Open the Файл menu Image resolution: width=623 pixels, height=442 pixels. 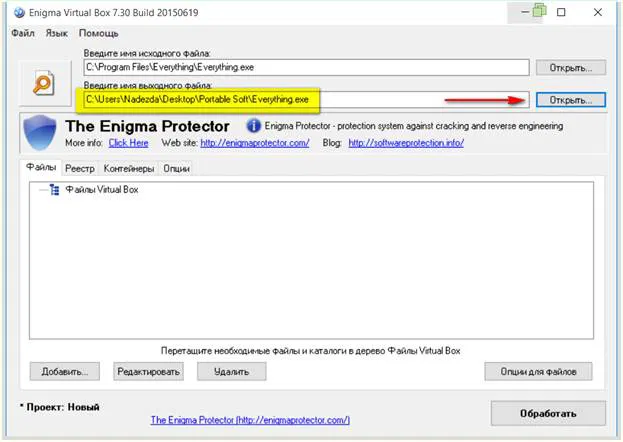click(23, 33)
